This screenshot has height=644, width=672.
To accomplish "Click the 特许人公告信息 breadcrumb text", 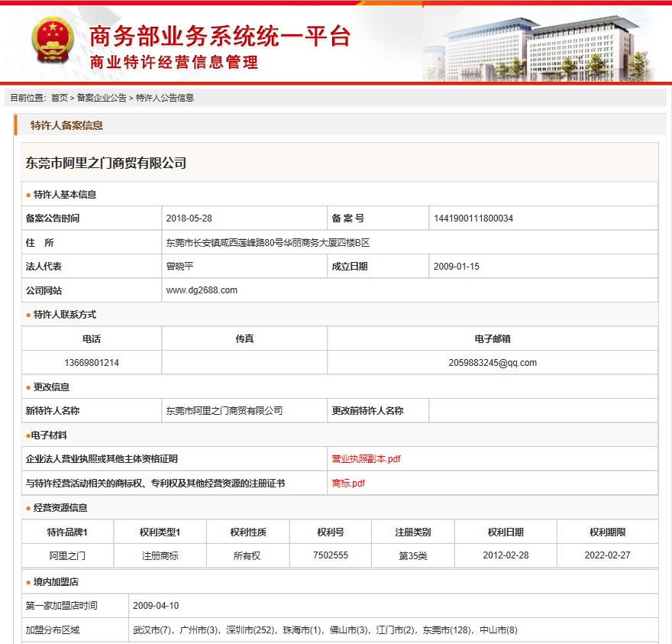I will click(x=165, y=98).
